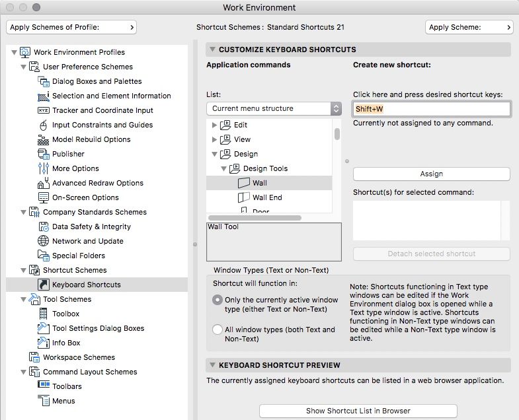Click the Publisher icon
The width and height of the screenshot is (519, 420).
(x=44, y=154)
